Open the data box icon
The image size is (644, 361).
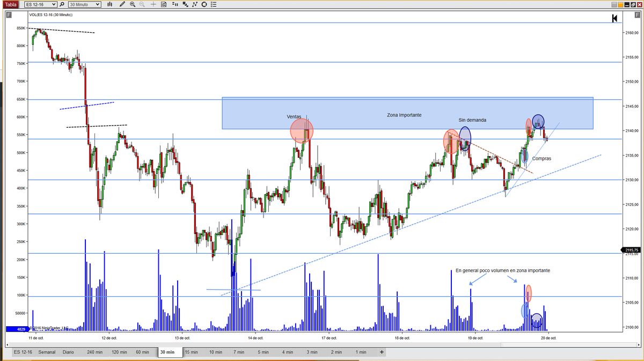point(164,4)
